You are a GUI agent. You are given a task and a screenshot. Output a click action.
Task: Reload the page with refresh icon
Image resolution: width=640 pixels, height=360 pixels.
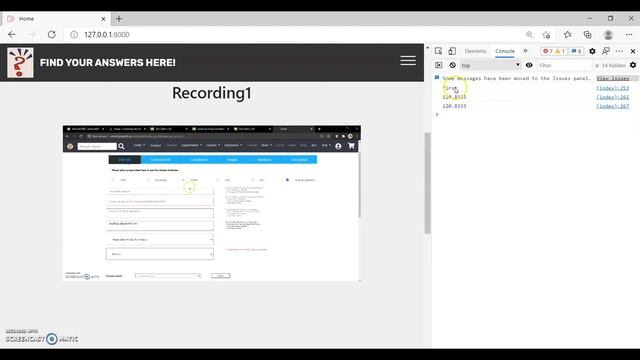[51, 35]
